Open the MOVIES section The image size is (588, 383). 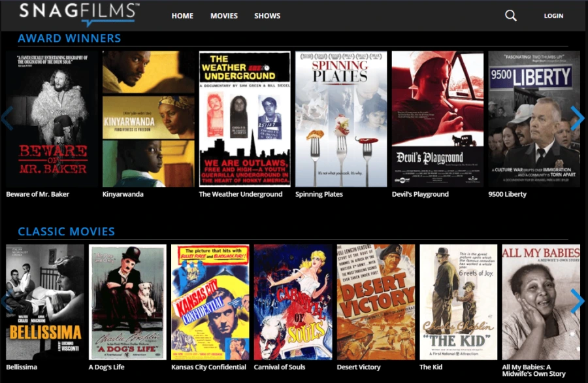[224, 16]
